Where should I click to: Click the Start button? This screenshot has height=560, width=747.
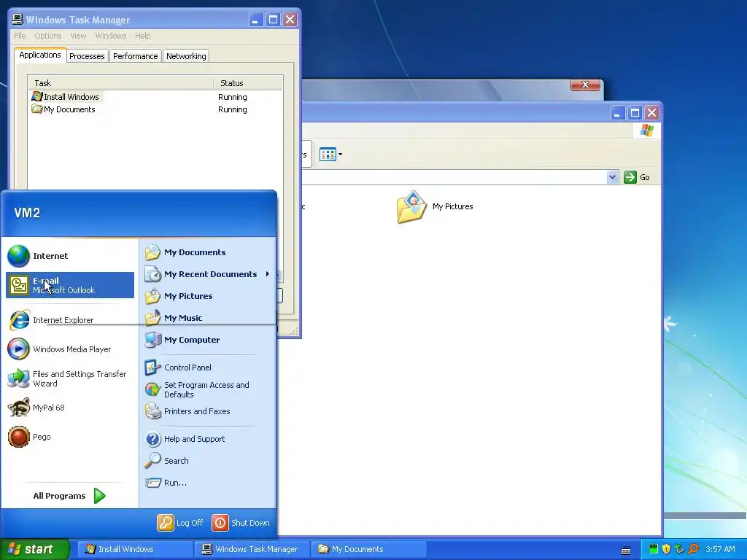click(x=35, y=549)
